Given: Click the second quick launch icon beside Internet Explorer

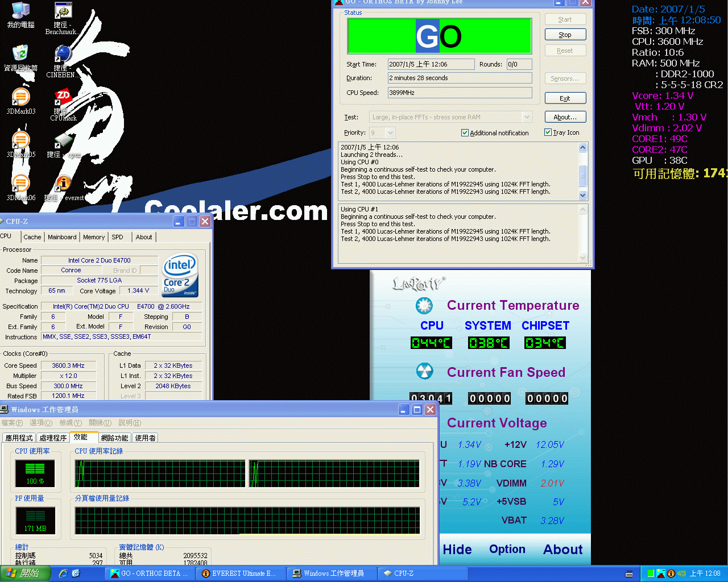Looking at the screenshot, I should tap(76, 573).
